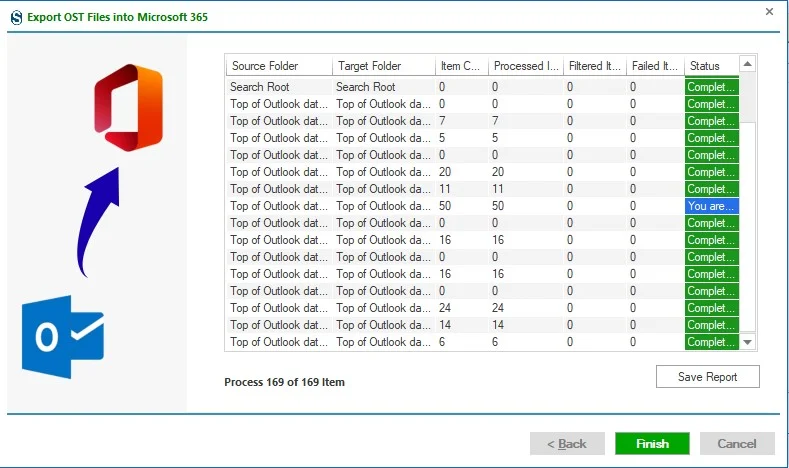The height and width of the screenshot is (468, 789).
Task: Select the Search Root target folder cell
Action: (x=383, y=87)
